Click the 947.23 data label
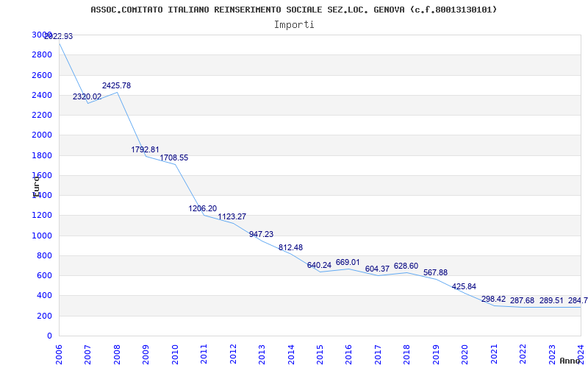 click(262, 235)
